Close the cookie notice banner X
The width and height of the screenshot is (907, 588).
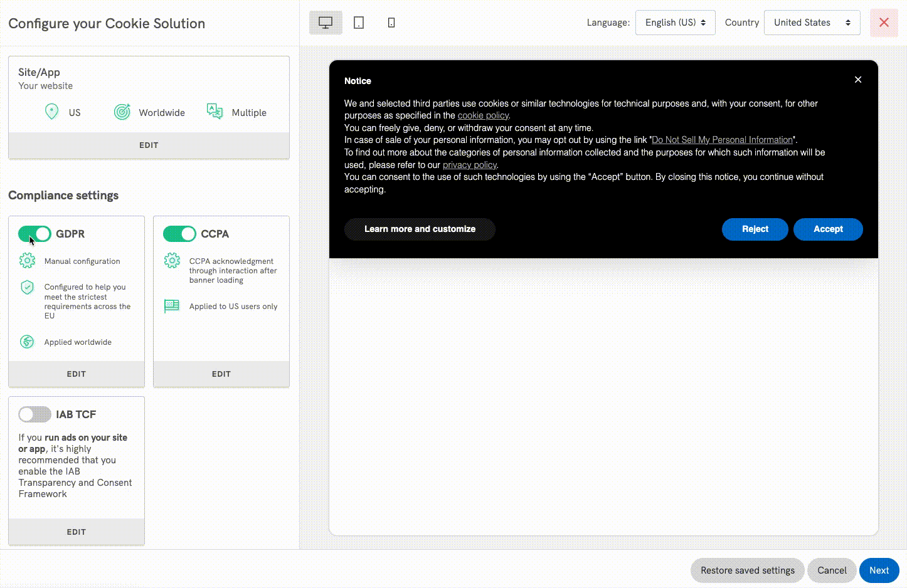pos(858,80)
